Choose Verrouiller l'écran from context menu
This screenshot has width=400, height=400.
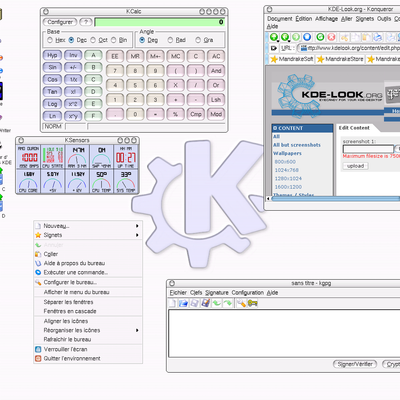[x=88, y=349]
